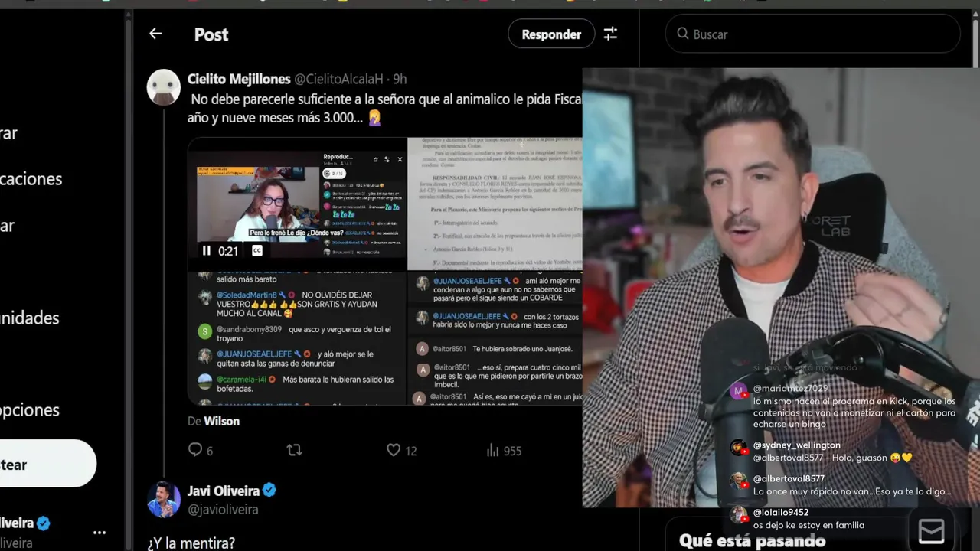Open Buscar item in left sidebar

pos(8,226)
